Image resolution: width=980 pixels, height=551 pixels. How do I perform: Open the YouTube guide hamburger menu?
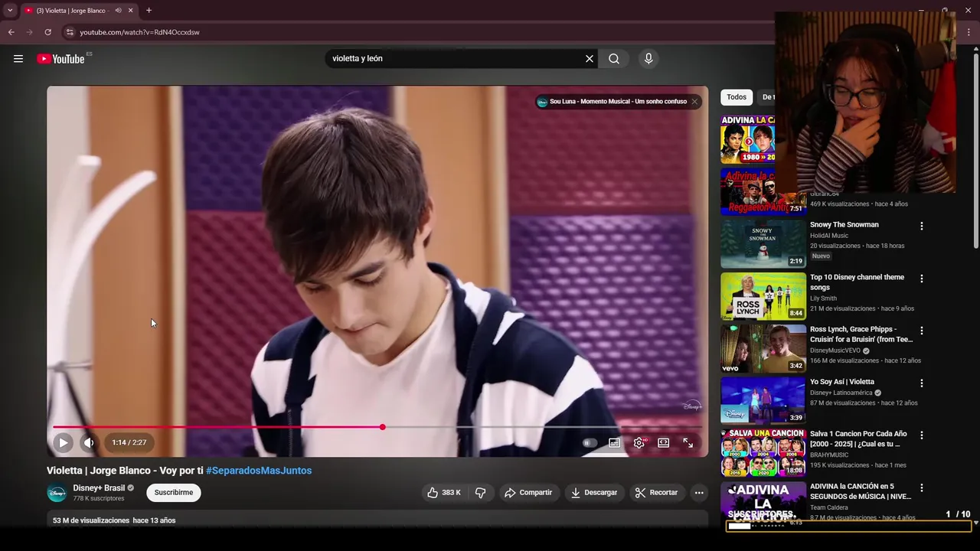tap(18, 59)
